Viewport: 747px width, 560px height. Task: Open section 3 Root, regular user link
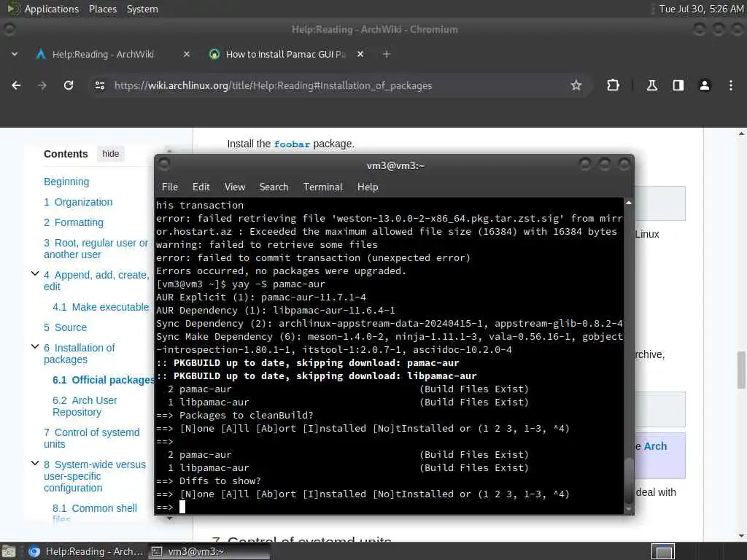click(96, 249)
